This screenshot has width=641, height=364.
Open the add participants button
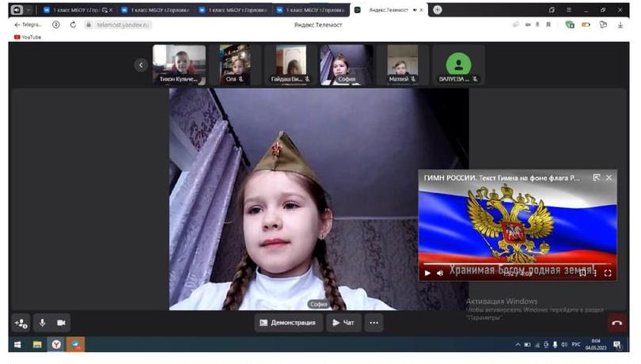(21, 323)
